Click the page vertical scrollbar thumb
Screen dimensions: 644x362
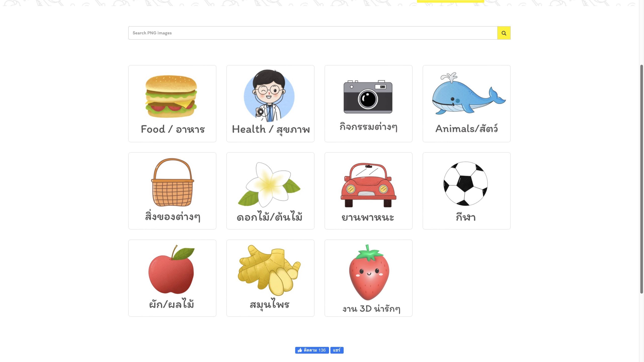tap(641, 179)
